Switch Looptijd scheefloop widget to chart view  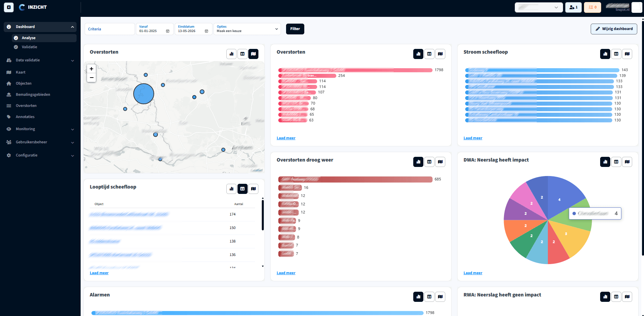pyautogui.click(x=231, y=189)
